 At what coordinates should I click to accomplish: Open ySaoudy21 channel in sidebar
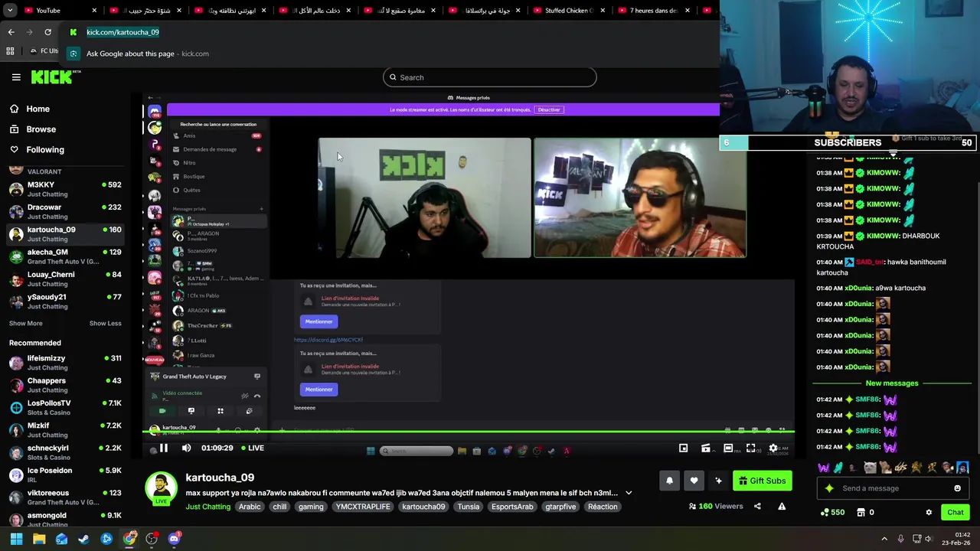[65, 301]
